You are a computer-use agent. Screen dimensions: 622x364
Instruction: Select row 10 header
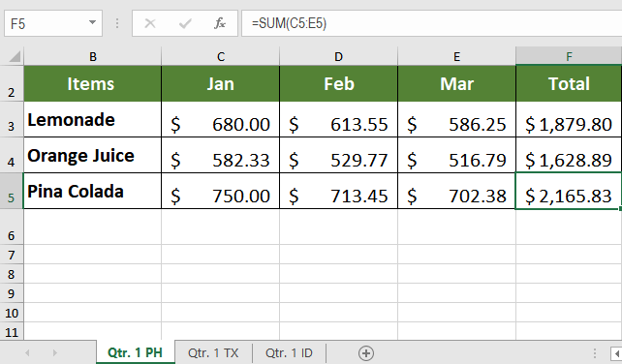tap(12, 313)
